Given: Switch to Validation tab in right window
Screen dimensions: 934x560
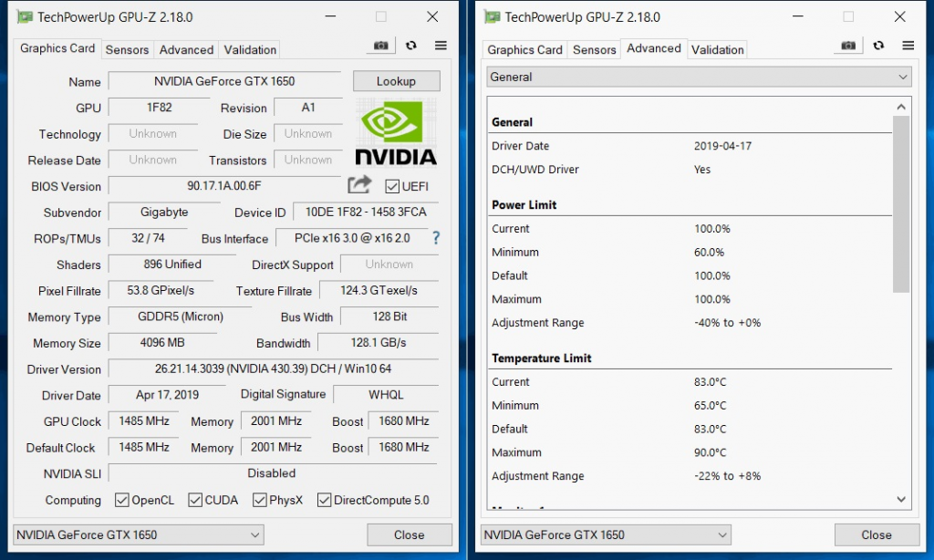Looking at the screenshot, I should point(717,49).
